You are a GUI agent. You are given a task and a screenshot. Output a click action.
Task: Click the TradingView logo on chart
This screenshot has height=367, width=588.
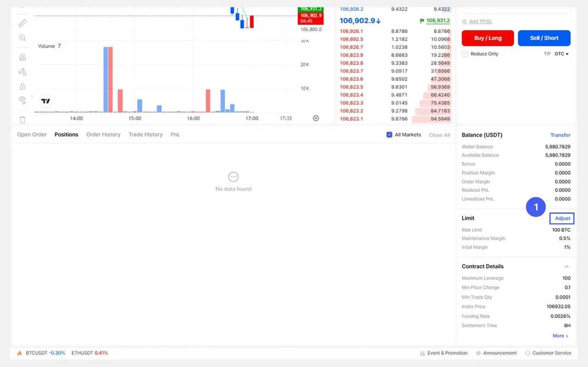coord(45,101)
